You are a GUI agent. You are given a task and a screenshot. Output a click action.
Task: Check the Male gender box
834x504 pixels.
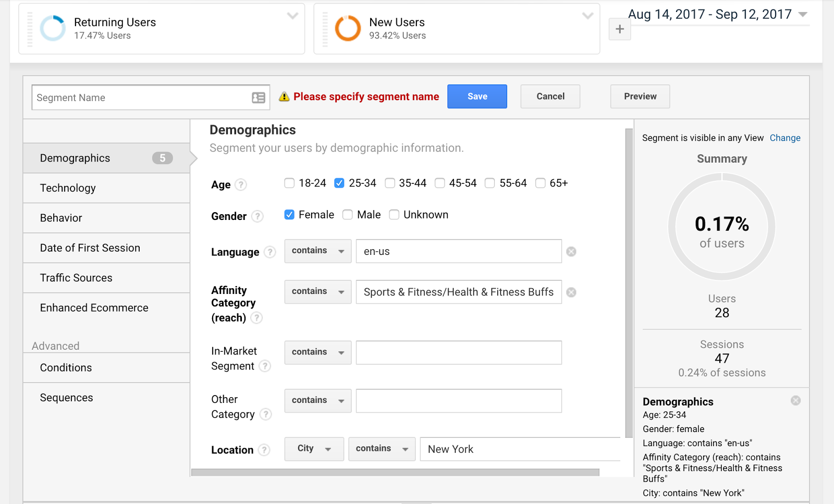point(348,215)
